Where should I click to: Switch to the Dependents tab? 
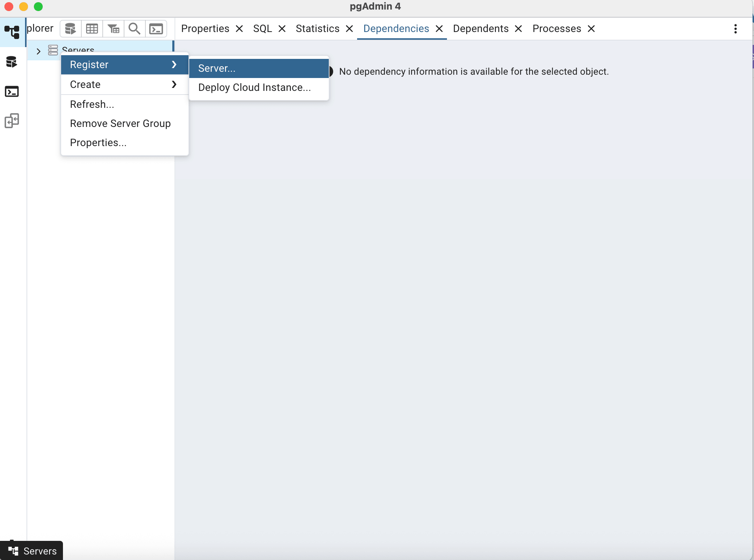click(480, 29)
